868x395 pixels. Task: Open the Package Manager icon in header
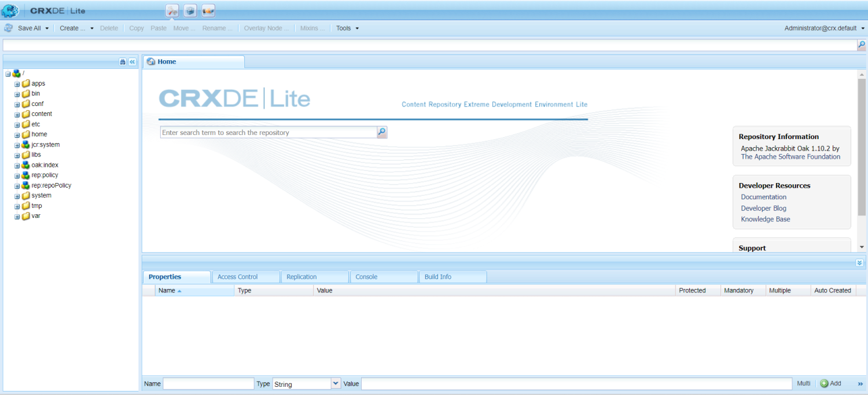click(190, 10)
